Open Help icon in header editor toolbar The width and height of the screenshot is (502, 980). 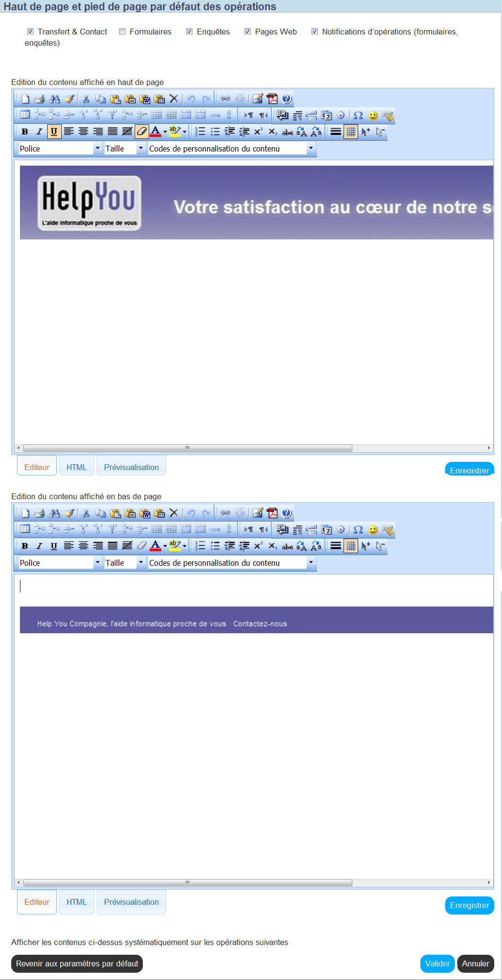point(287,99)
